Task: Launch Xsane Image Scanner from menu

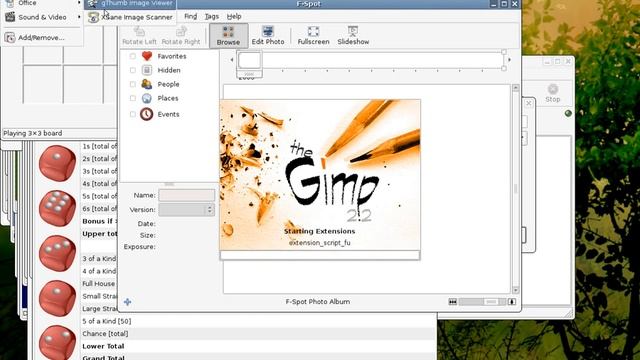Action: pos(131,17)
